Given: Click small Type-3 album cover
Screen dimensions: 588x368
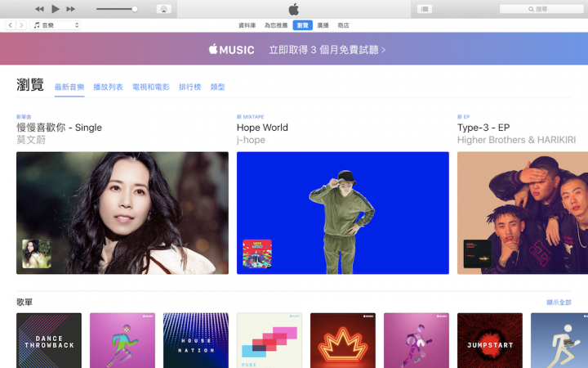Looking at the screenshot, I should (x=478, y=254).
